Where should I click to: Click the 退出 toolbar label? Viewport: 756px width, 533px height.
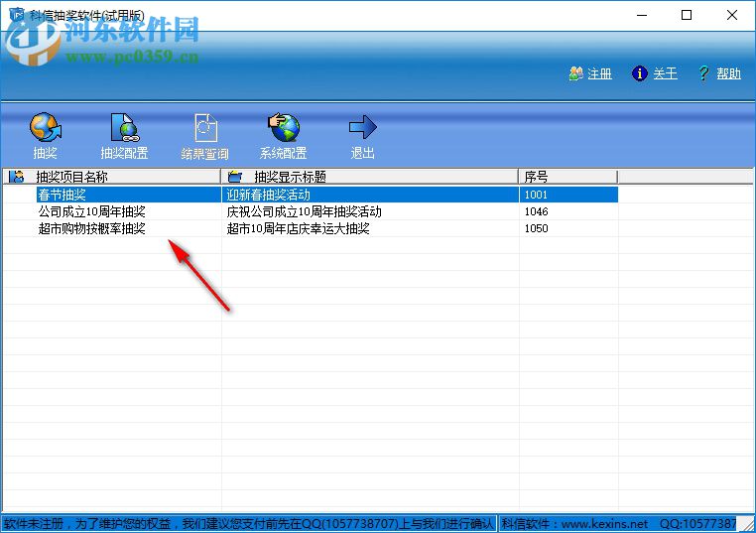point(362,154)
